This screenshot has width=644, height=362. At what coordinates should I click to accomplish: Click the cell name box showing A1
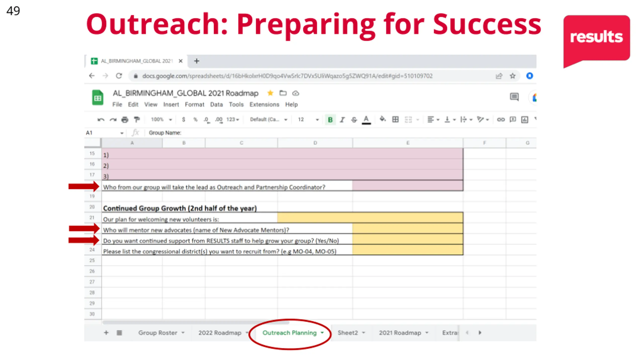[x=105, y=133]
